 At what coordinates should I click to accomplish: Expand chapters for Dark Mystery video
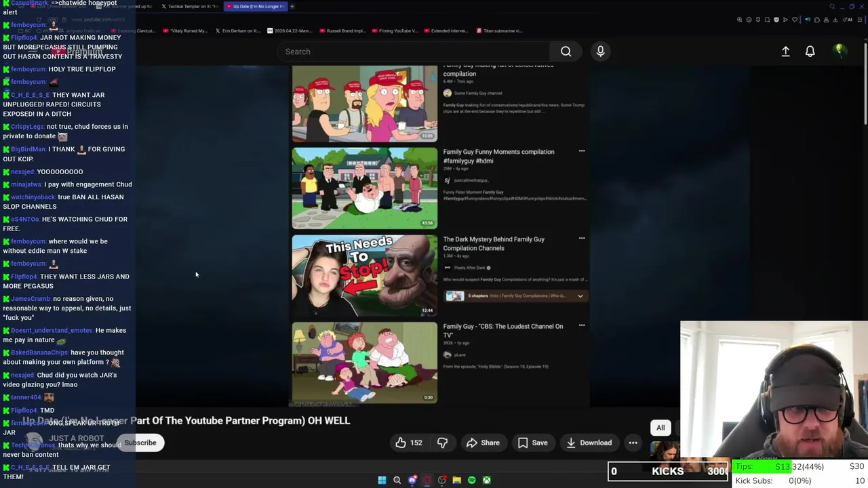[580, 296]
